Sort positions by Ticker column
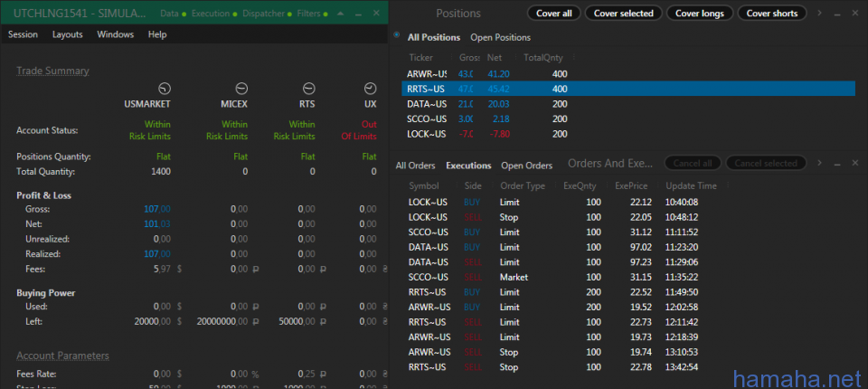This screenshot has height=389, width=868. tap(420, 58)
